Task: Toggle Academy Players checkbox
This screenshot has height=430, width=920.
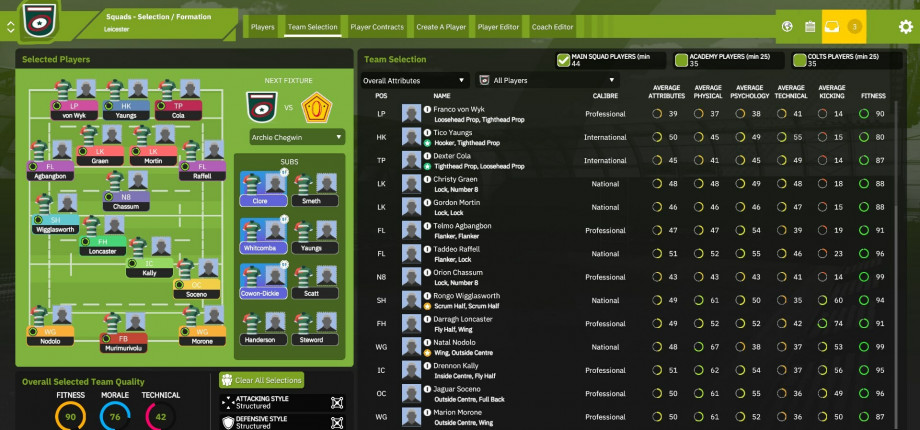Action: 681,60
